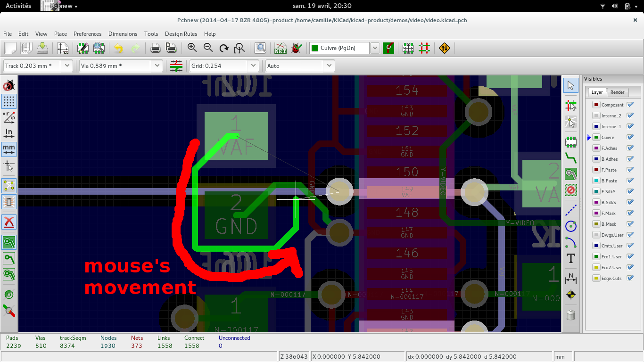Screen dimensions: 644x362
Task: Activate the Add Dimension tool
Action: 571,279
